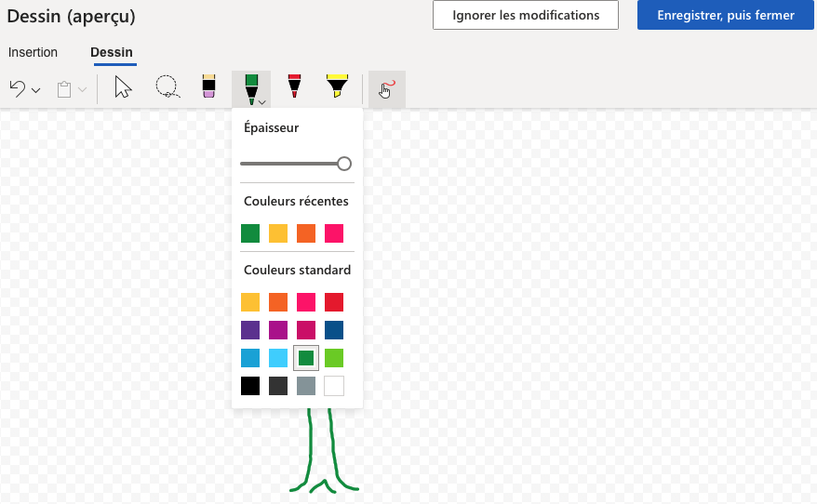This screenshot has height=504, width=817.
Task: Click Enregistrer, puis fermer button
Action: (x=725, y=15)
